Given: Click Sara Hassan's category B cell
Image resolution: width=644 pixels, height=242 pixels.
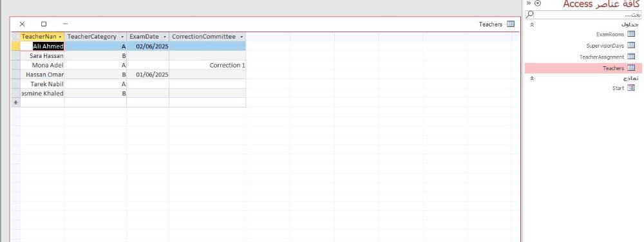Looking at the screenshot, I should coord(95,55).
